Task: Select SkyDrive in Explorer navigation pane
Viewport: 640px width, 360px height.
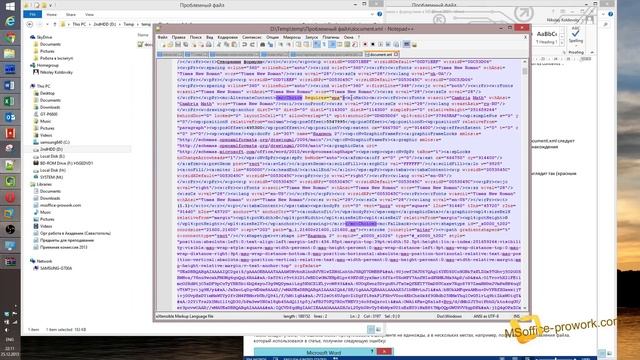Action: coord(44,37)
